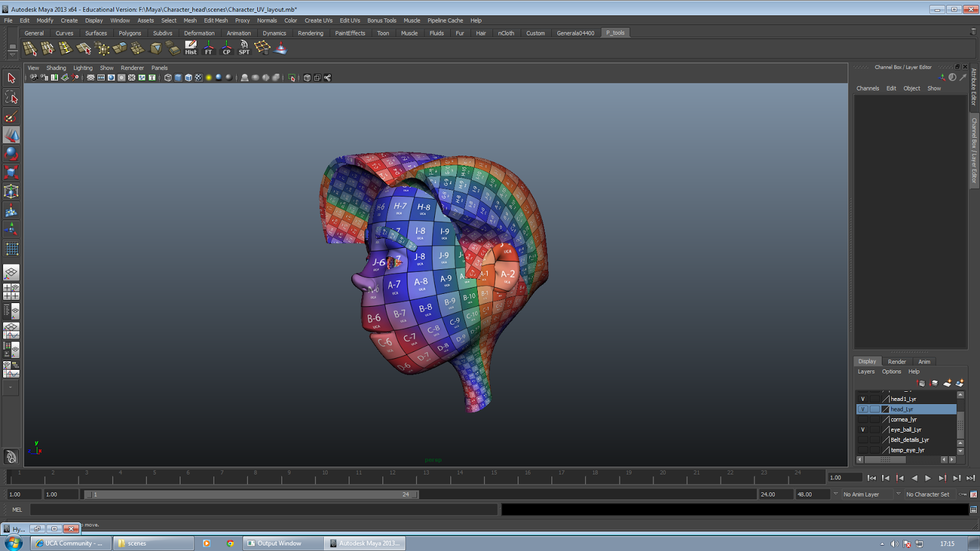The width and height of the screenshot is (980, 551).
Task: Open the Mesh menu
Action: [190, 20]
